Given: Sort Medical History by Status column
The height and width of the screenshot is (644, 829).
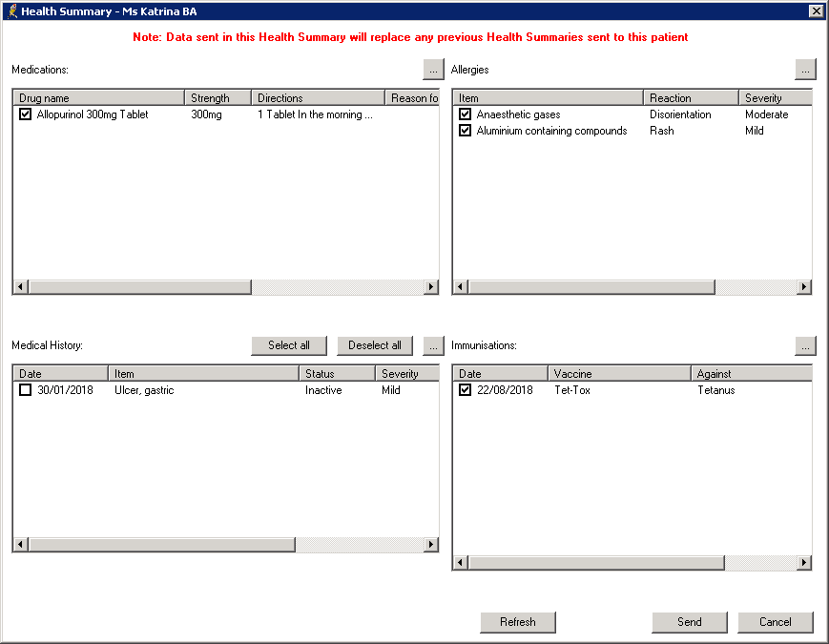Looking at the screenshot, I should [x=337, y=374].
